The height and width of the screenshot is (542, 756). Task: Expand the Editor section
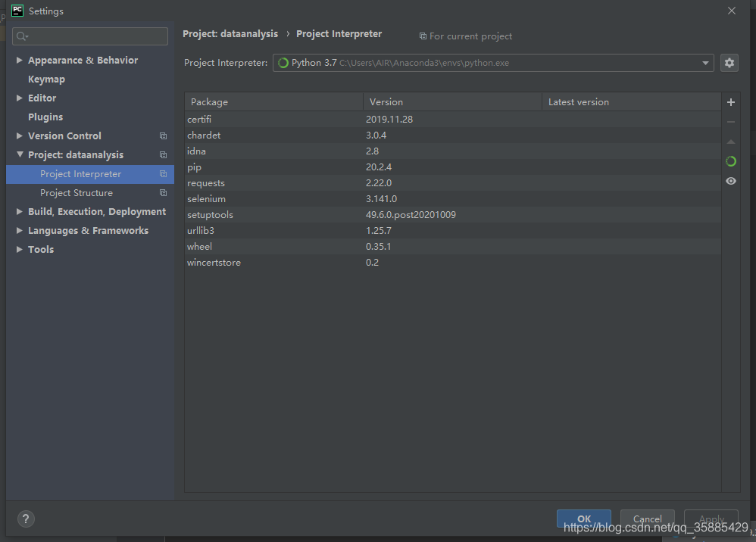pos(19,98)
